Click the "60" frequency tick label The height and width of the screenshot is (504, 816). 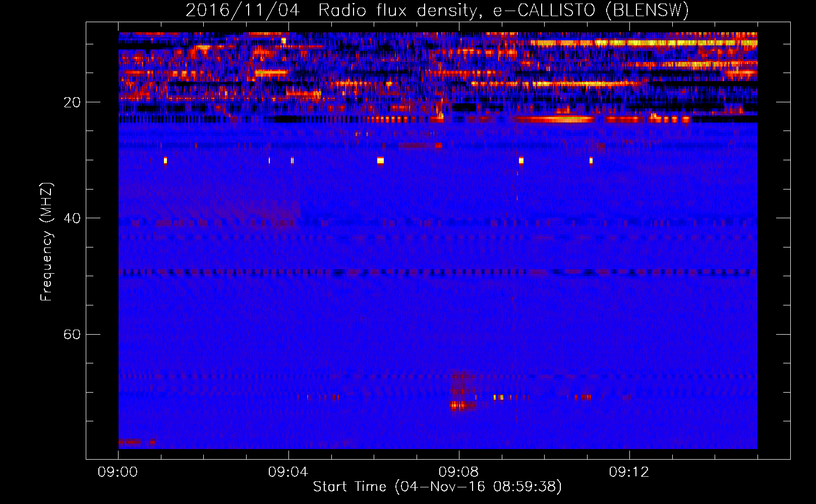point(72,334)
